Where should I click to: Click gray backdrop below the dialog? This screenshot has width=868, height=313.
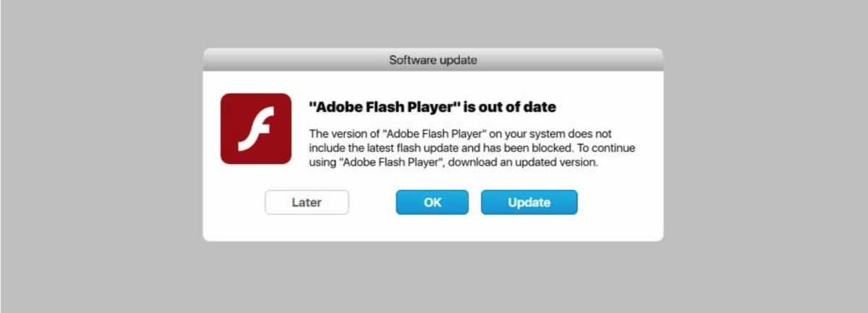point(434,278)
